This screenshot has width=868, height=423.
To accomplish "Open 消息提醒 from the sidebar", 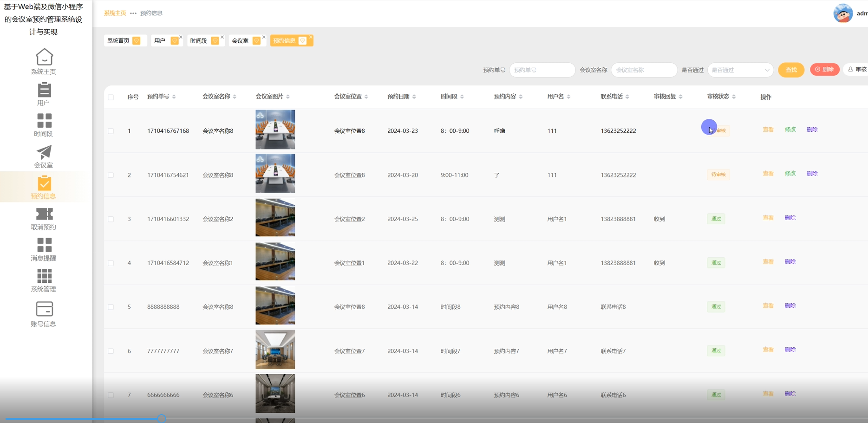I will [x=44, y=245].
